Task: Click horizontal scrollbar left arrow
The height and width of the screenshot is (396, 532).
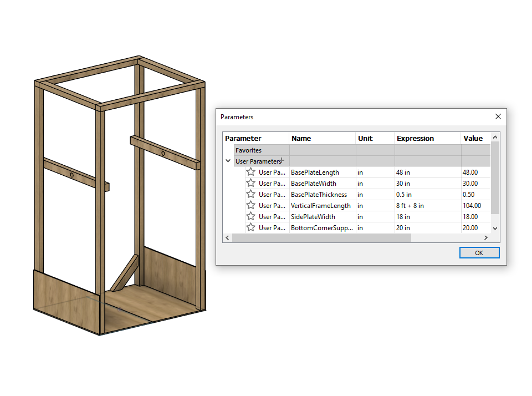Action: [x=227, y=238]
